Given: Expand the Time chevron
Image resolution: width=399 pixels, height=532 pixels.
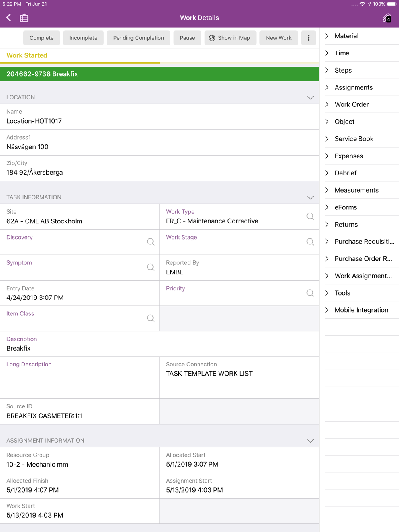Looking at the screenshot, I should coord(327,53).
